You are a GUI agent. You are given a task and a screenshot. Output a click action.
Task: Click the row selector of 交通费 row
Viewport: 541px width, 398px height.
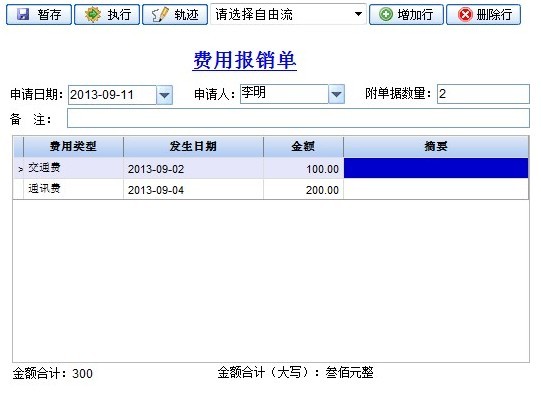(x=19, y=168)
